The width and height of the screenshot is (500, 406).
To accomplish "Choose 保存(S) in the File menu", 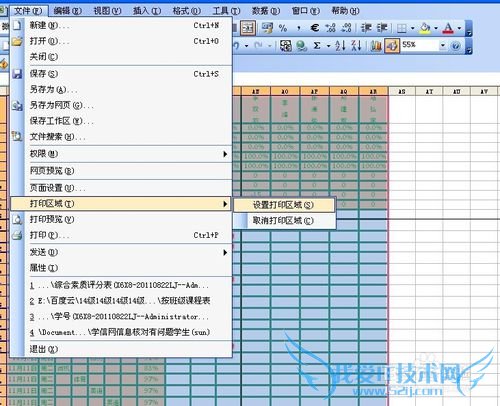I will [121, 74].
